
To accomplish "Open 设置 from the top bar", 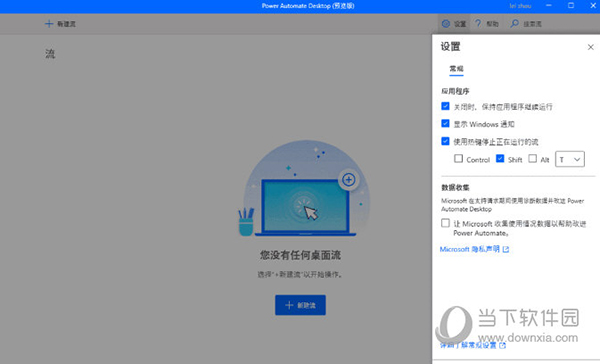I will (x=454, y=24).
